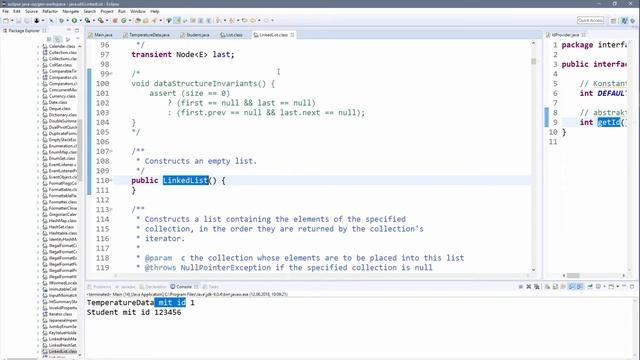Toggle Link with Editor in Package Explorer
This screenshot has width=640, height=360.
(58, 39)
